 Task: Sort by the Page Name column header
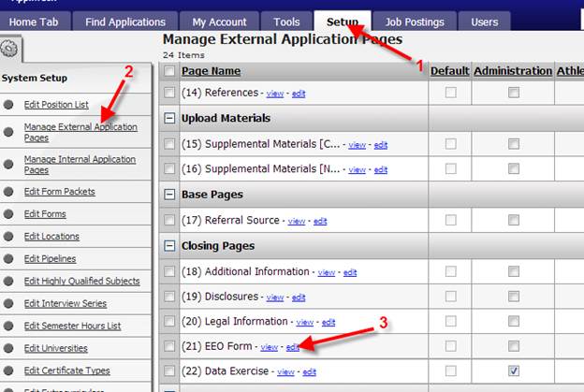[x=210, y=71]
